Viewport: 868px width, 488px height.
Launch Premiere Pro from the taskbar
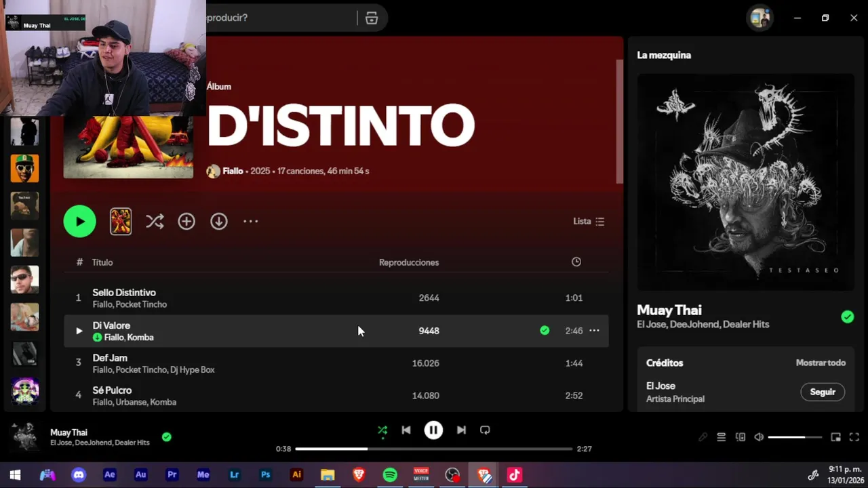coord(172,475)
